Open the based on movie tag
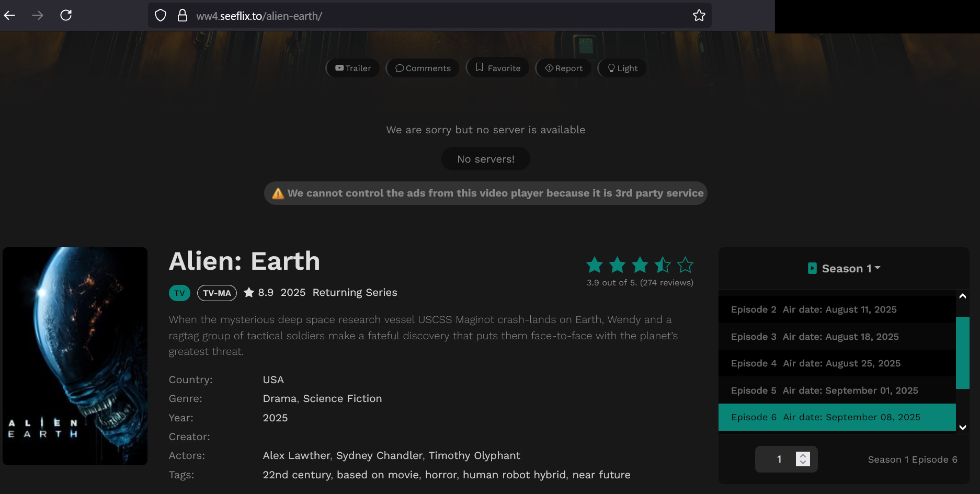 coord(378,475)
